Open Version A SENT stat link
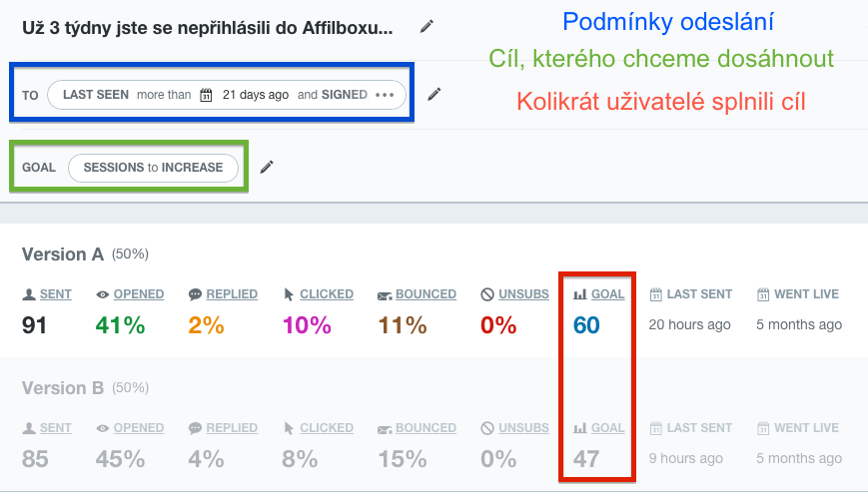The image size is (868, 492). [x=55, y=294]
